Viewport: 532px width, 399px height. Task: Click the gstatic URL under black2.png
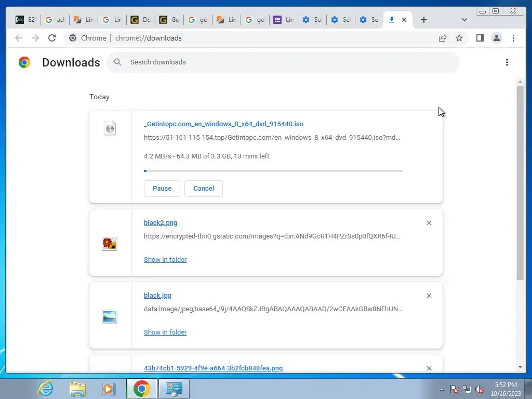(272, 236)
